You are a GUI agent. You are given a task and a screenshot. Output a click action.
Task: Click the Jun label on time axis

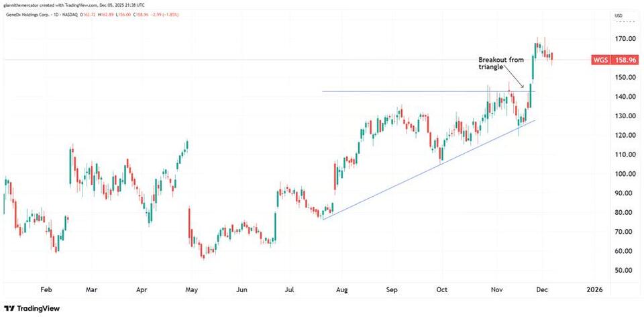coord(242,290)
